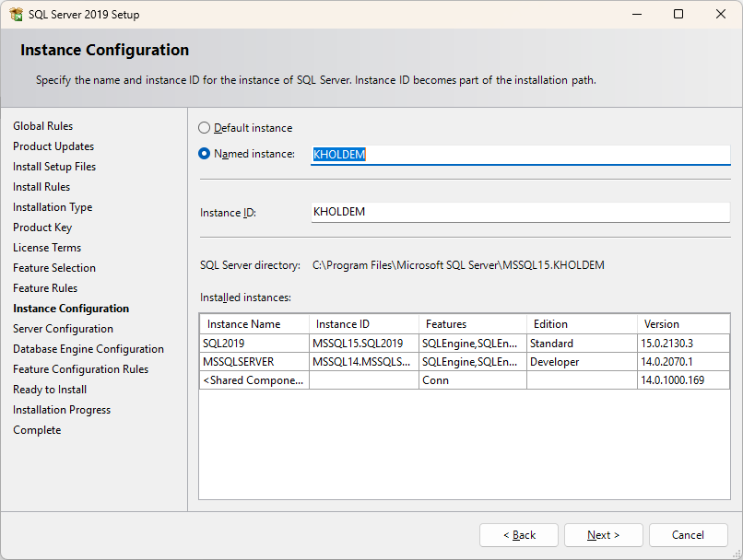Click the Version column header
The width and height of the screenshot is (743, 560).
[682, 324]
